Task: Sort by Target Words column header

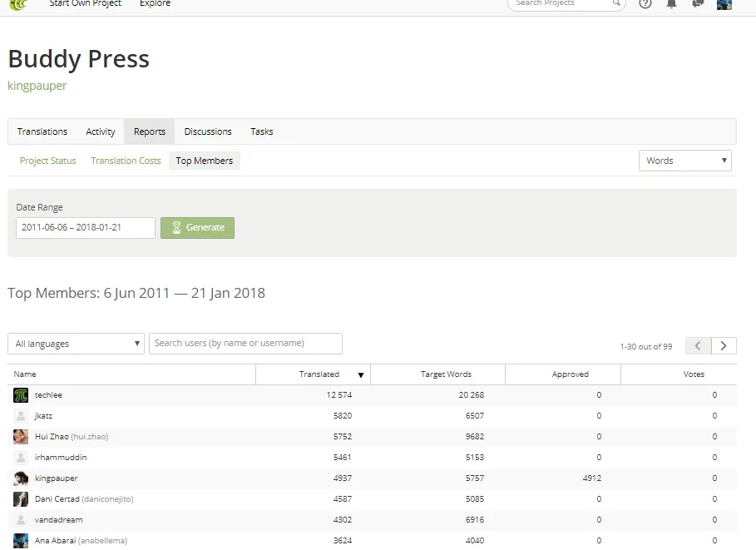Action: [x=446, y=374]
